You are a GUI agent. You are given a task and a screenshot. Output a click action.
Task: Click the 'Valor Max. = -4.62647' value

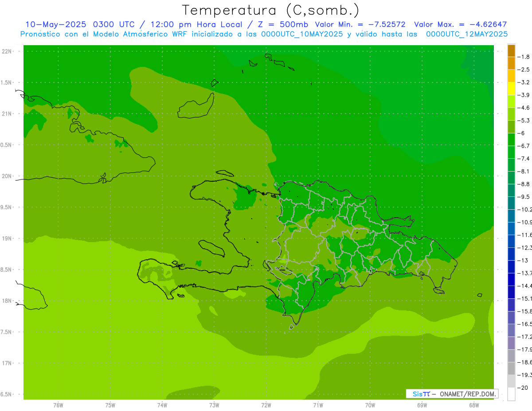point(460,24)
